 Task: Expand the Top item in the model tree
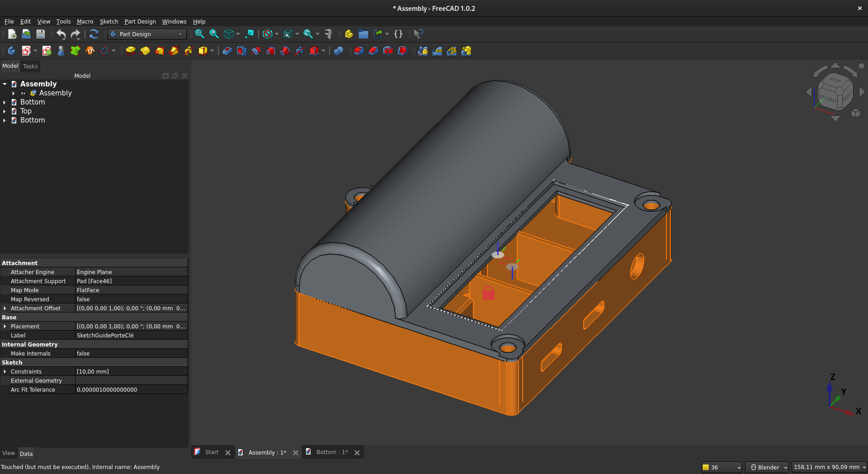(x=5, y=111)
